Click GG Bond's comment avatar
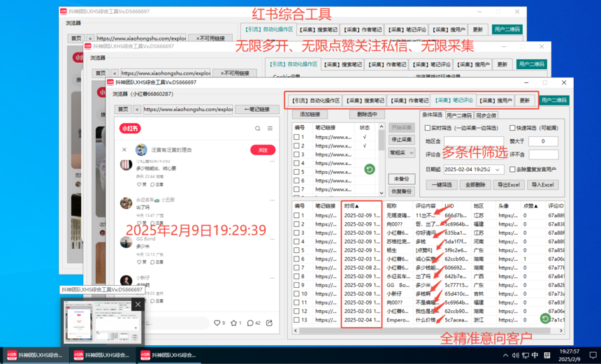 pyautogui.click(x=126, y=242)
